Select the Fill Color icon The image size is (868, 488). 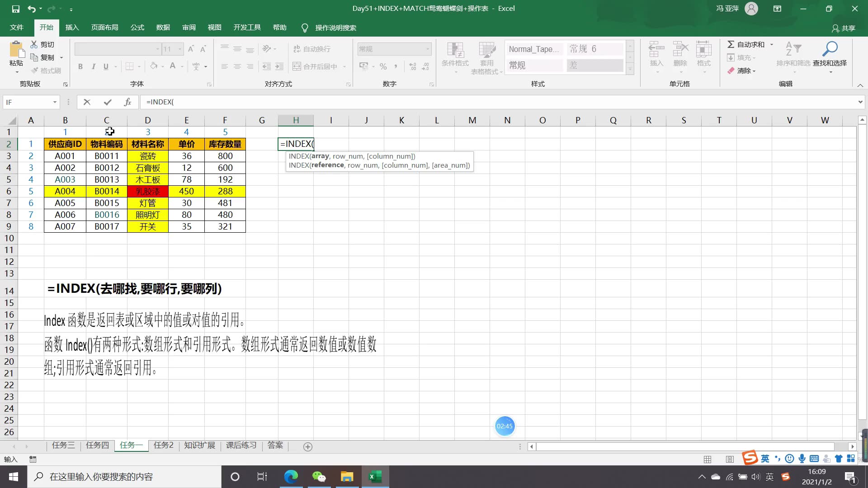[154, 66]
